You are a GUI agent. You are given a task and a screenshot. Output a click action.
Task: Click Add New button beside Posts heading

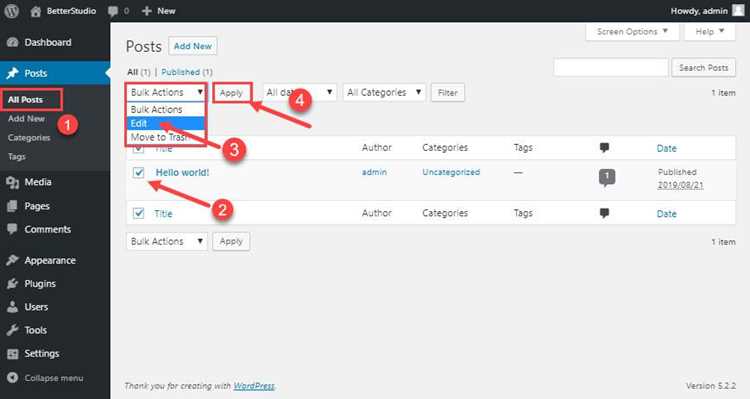pos(193,46)
